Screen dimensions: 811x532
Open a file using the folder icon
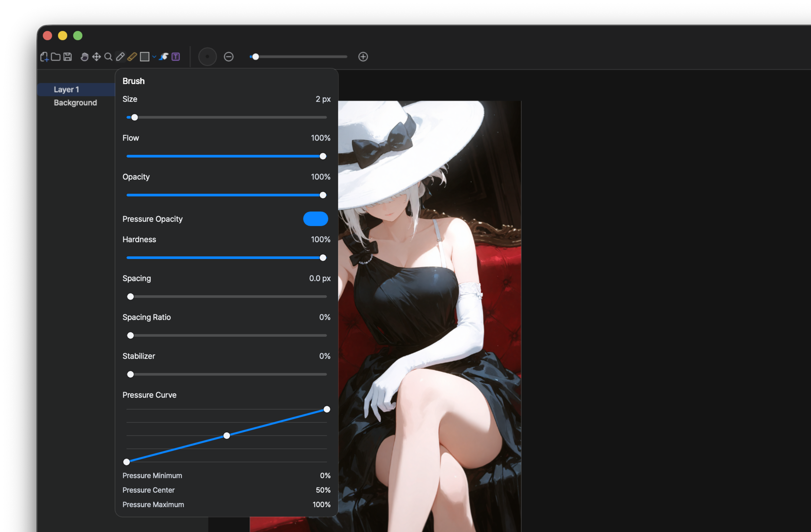[56, 57]
